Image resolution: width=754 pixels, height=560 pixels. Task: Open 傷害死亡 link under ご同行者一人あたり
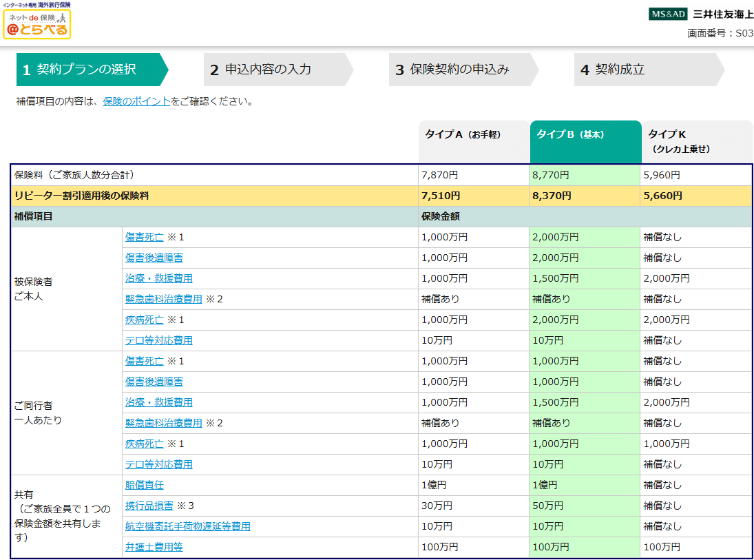tap(145, 362)
